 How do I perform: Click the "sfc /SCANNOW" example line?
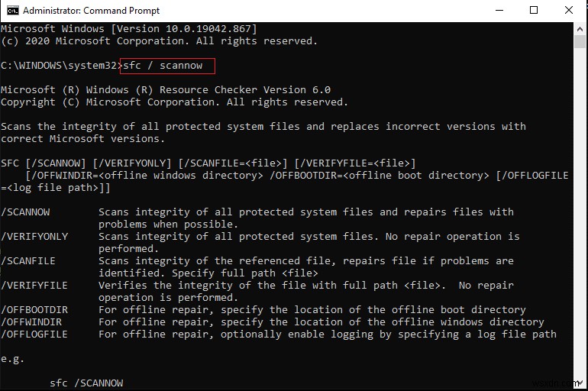coord(86,383)
